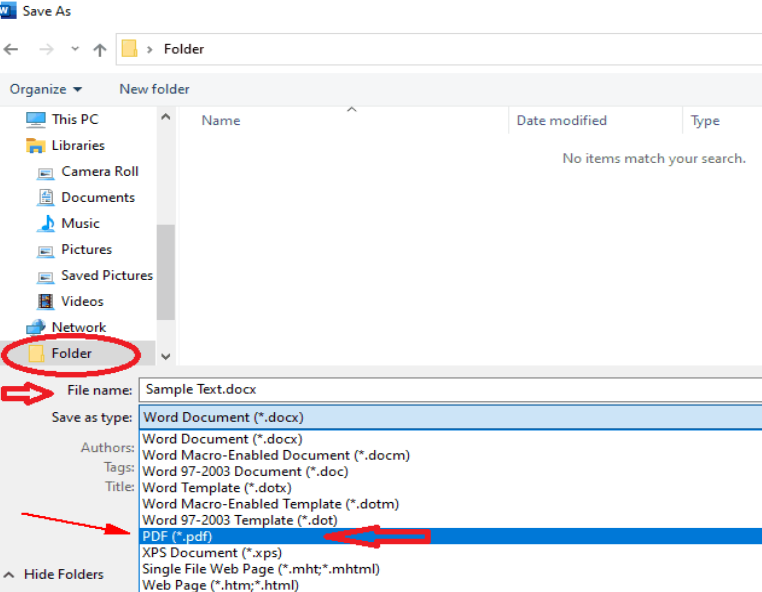Click the Forward navigation arrow
The height and width of the screenshot is (592, 762).
[45, 49]
